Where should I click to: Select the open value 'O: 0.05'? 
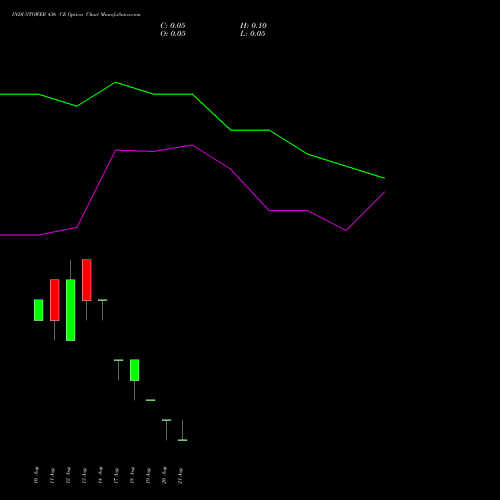(173, 34)
